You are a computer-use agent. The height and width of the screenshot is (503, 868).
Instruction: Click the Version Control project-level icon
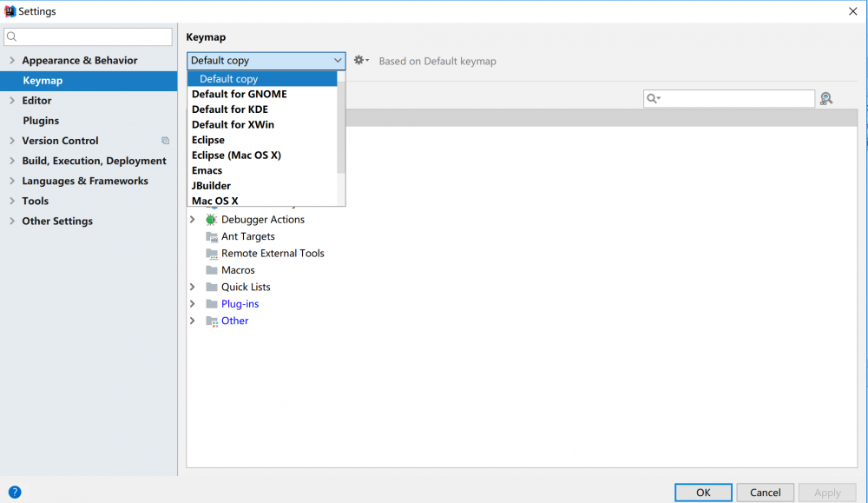pos(165,141)
